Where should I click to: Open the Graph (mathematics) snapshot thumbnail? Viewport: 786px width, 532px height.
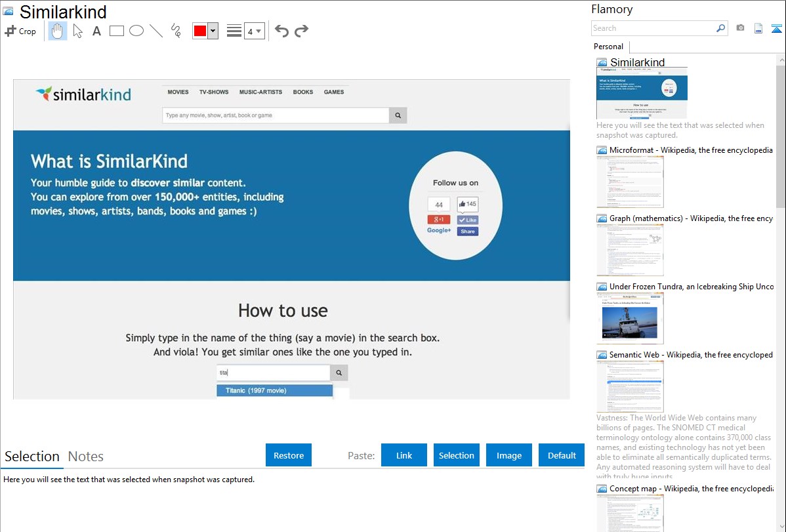pyautogui.click(x=630, y=250)
